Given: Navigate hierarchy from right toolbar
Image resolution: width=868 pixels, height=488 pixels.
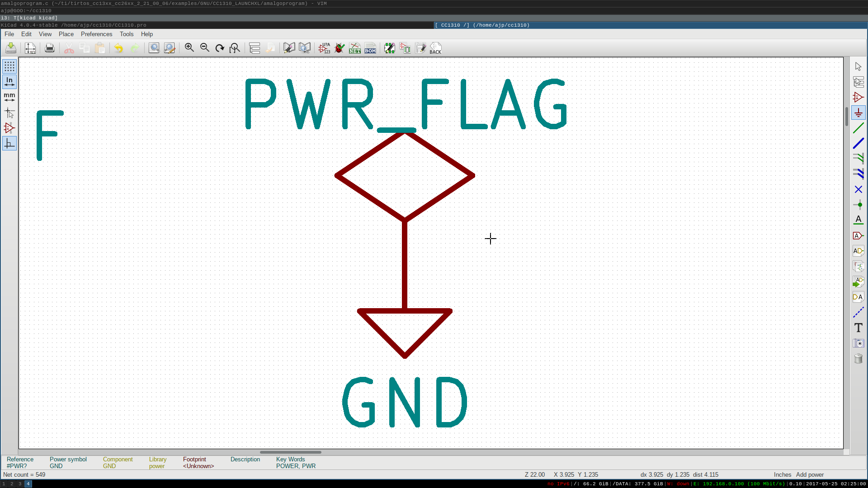Looking at the screenshot, I should (x=858, y=82).
